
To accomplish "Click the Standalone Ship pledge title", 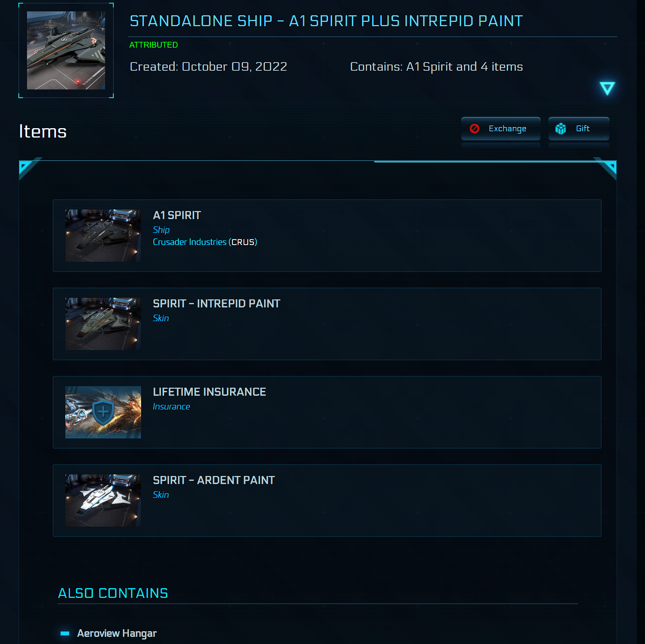I will pyautogui.click(x=326, y=21).
